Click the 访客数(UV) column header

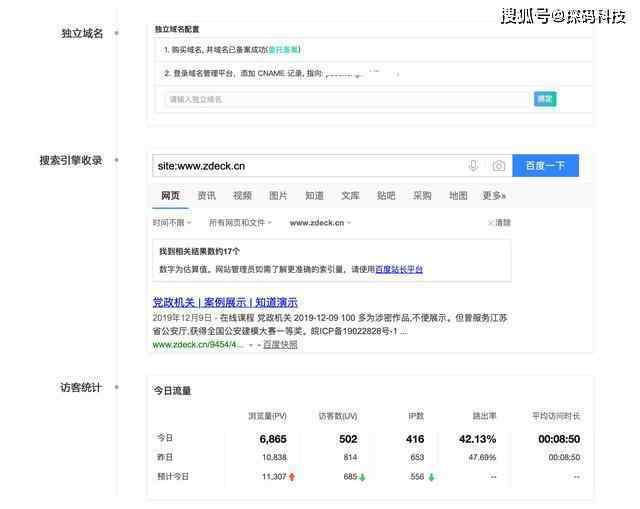pyautogui.click(x=338, y=416)
